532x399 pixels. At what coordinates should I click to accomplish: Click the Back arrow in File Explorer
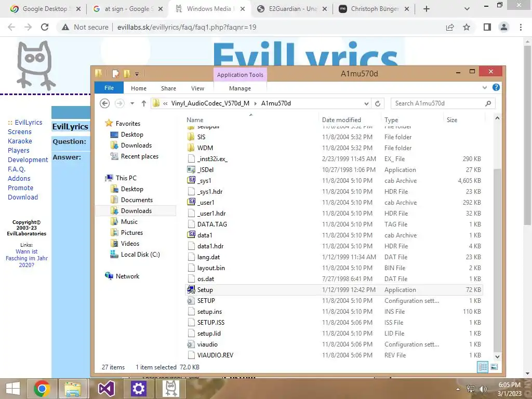coord(104,103)
